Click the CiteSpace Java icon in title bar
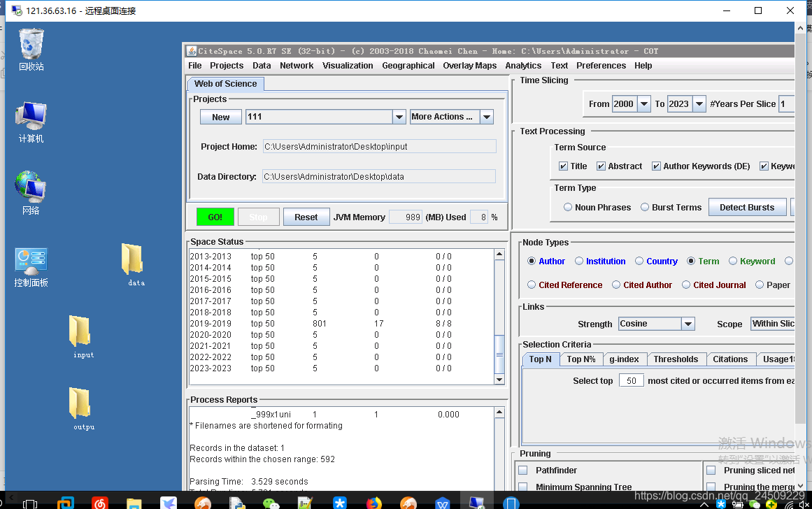The width and height of the screenshot is (812, 509). (192, 51)
